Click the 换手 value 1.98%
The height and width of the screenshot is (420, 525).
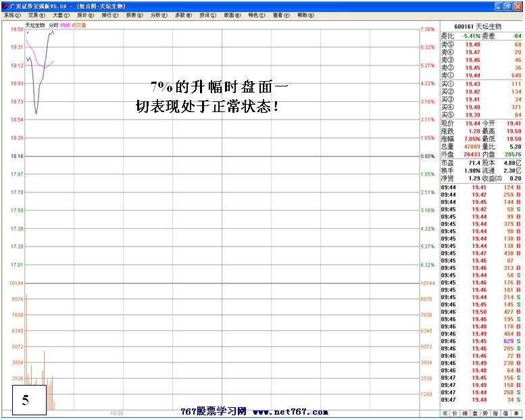click(472, 171)
